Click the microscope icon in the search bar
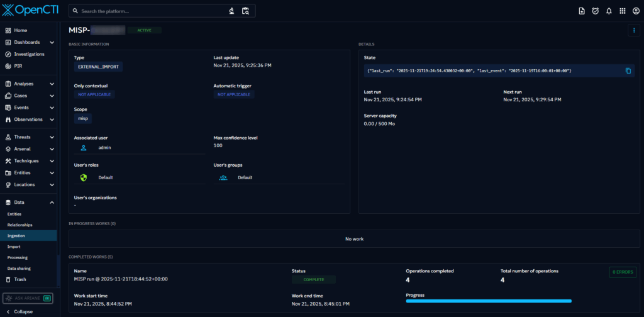This screenshot has width=644, height=317. click(x=231, y=11)
